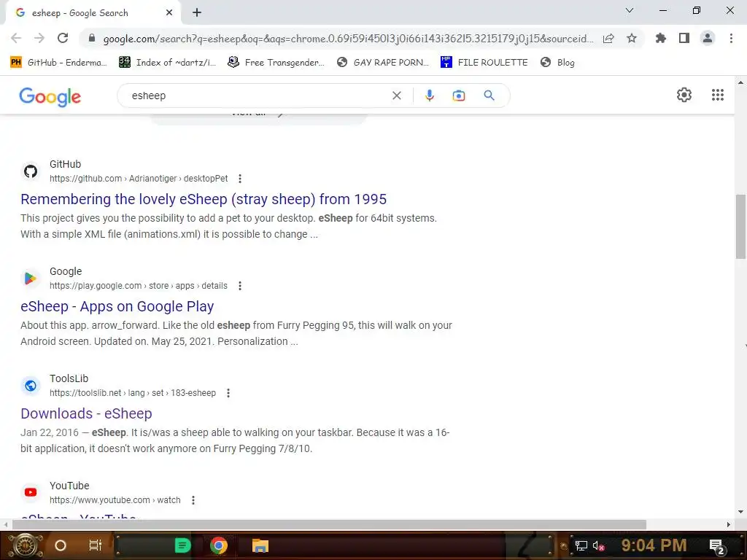Open Chrome extensions puzzle icon
Image resolution: width=747 pixels, height=560 pixels.
tap(661, 38)
